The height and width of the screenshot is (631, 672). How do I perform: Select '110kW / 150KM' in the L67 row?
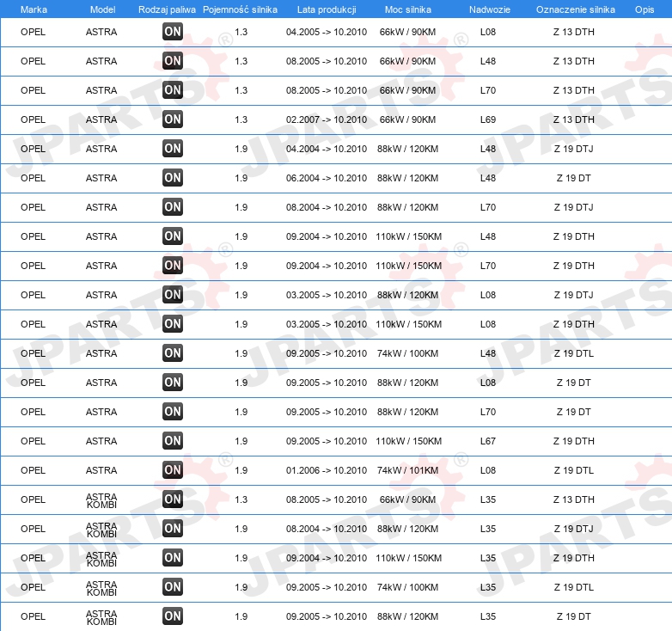pyautogui.click(x=408, y=441)
